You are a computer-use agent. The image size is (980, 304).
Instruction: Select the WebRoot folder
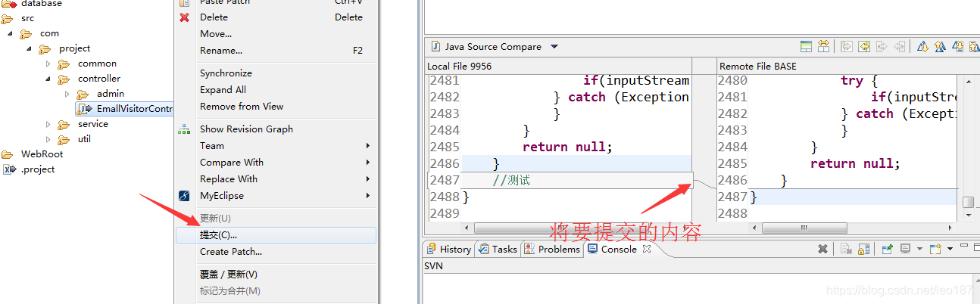click(33, 154)
